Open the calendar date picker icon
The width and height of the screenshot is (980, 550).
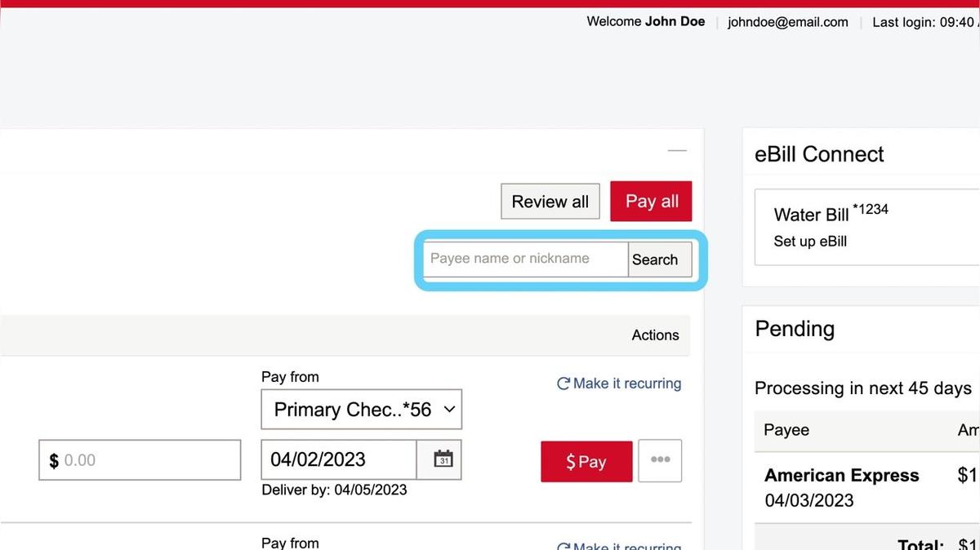pos(443,459)
